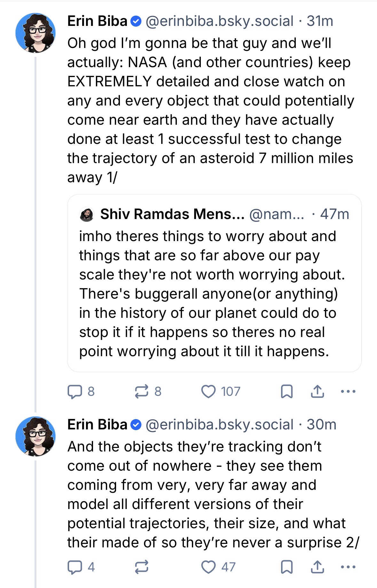Screen dimensions: 377x588
Task: Click the 31m timestamp on first post
Action: point(320,21)
